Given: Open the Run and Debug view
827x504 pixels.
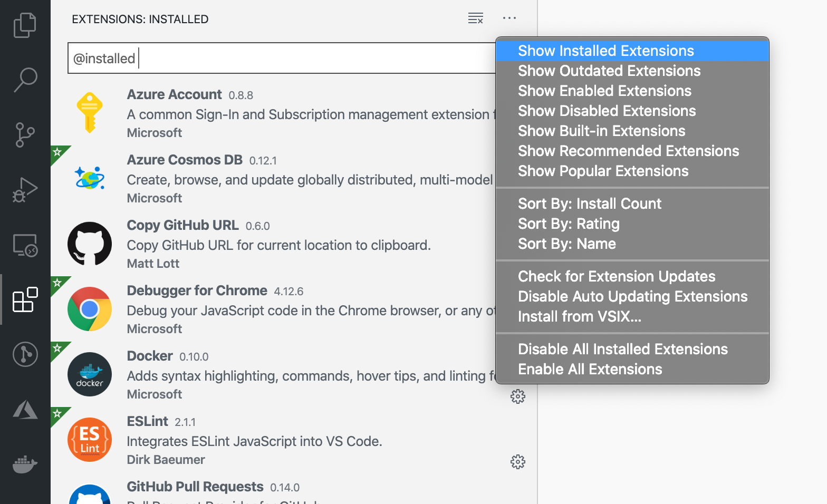Looking at the screenshot, I should (25, 190).
